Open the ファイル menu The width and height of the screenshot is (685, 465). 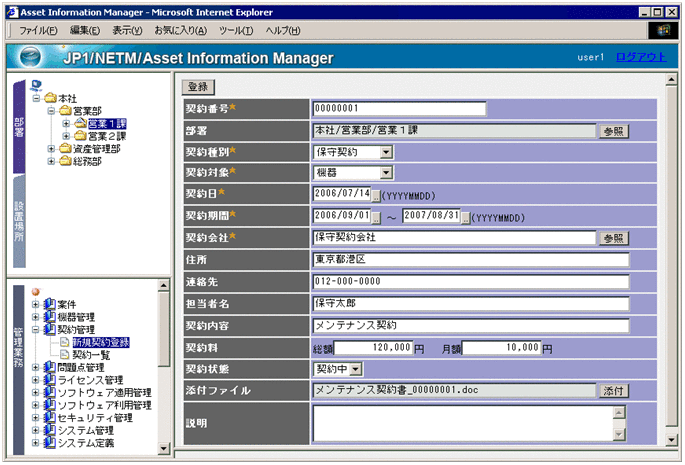(x=38, y=30)
